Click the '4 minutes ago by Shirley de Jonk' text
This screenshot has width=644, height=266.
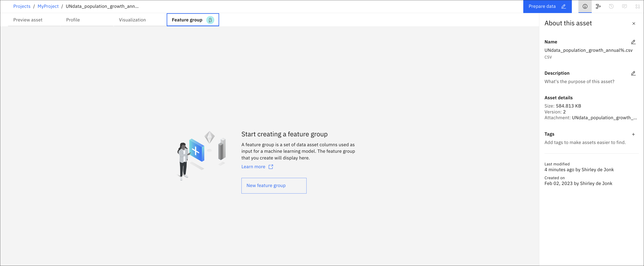tap(579, 170)
